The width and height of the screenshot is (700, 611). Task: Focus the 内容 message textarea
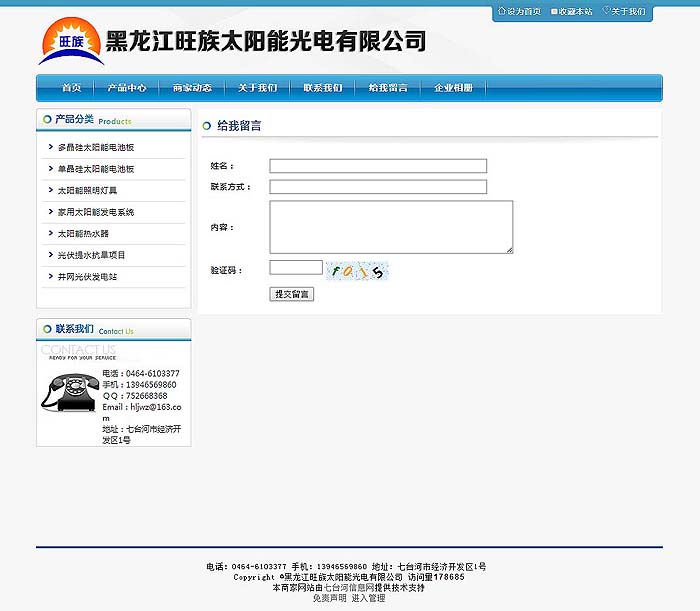(391, 227)
